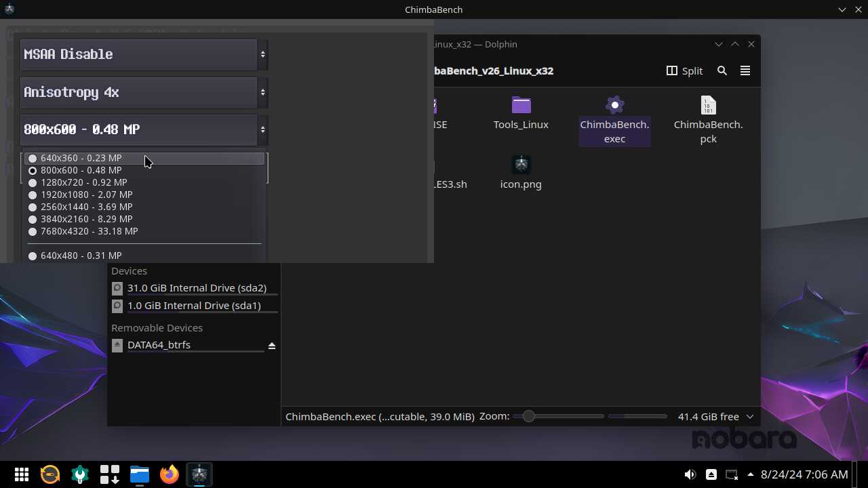
Task: Choose 3840x2160 - 8.29 MP resolution
Action: tap(144, 219)
